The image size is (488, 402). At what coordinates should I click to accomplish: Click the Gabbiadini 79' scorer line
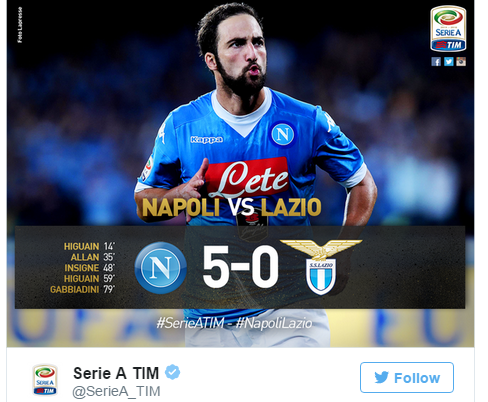point(83,289)
